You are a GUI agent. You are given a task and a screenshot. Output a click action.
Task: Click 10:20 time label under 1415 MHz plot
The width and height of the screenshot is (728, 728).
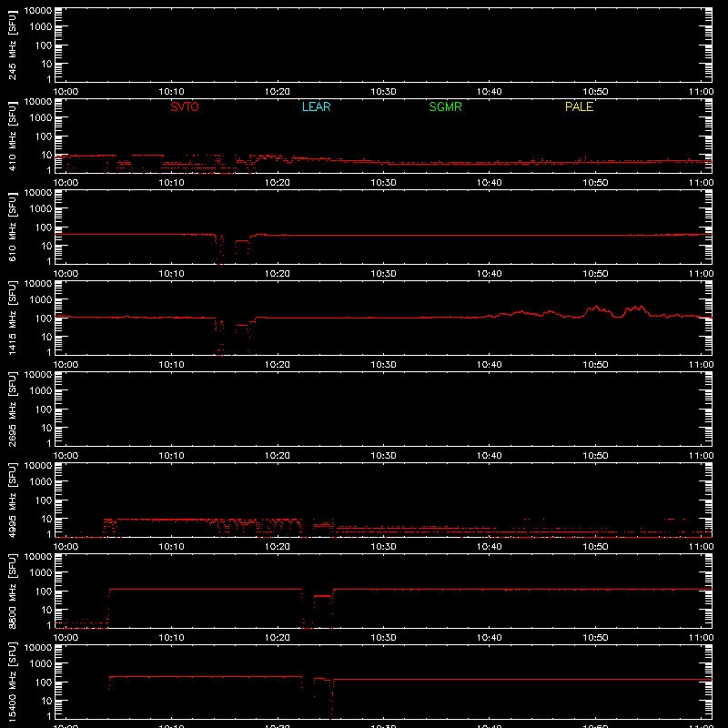[x=278, y=365]
